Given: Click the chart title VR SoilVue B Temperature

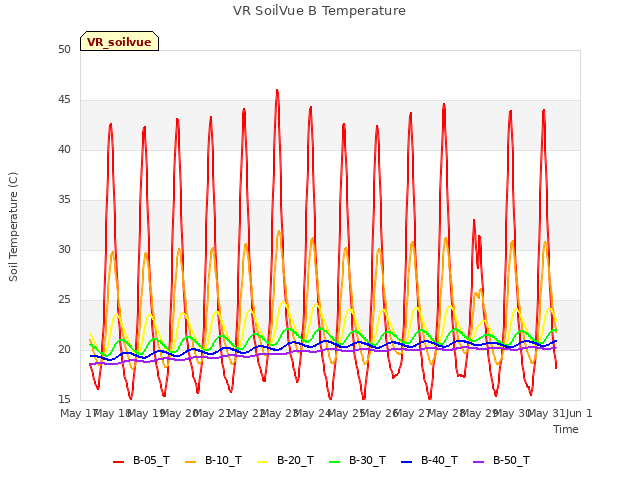Looking at the screenshot, I should (x=319, y=11).
